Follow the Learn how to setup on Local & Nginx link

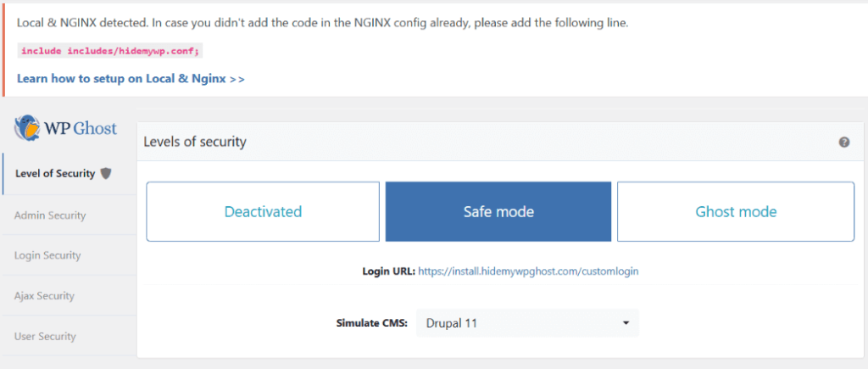(131, 79)
